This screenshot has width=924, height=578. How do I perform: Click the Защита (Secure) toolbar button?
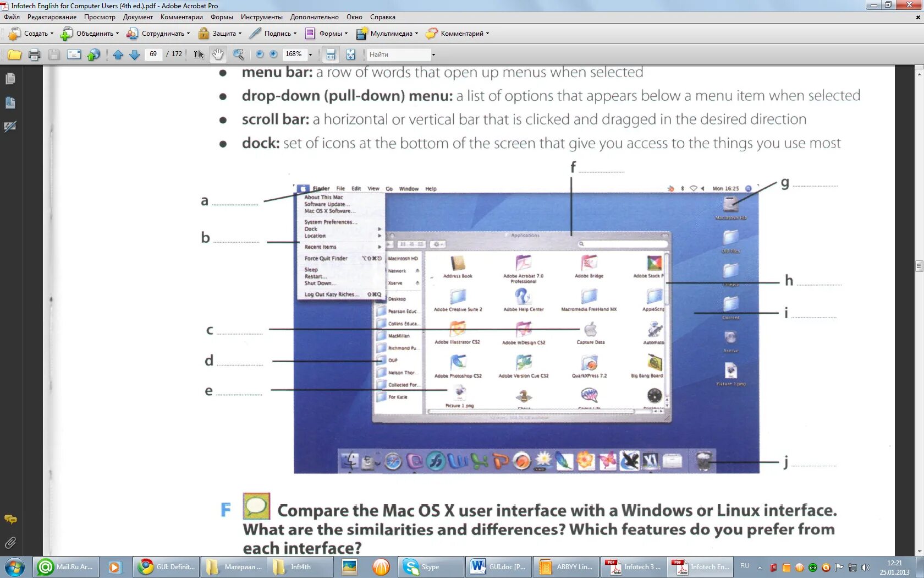(220, 34)
